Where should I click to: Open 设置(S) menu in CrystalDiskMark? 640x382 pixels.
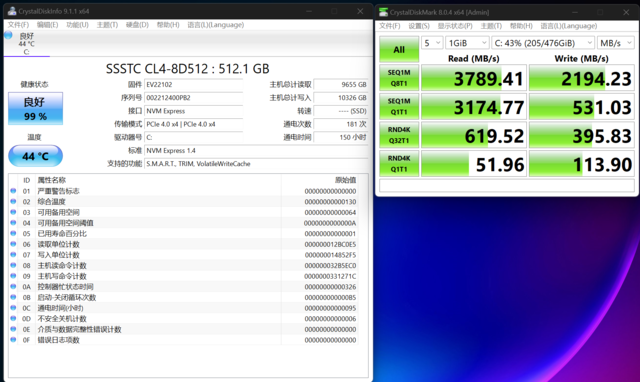click(x=419, y=26)
